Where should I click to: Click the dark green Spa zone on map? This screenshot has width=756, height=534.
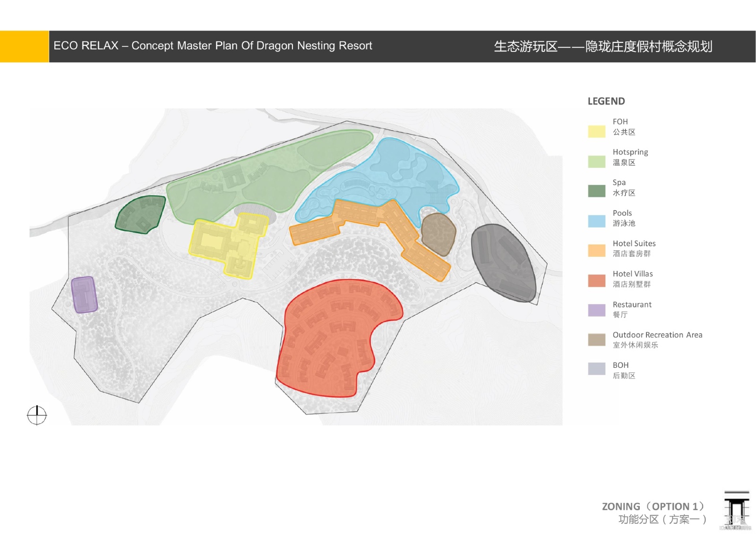point(140,215)
